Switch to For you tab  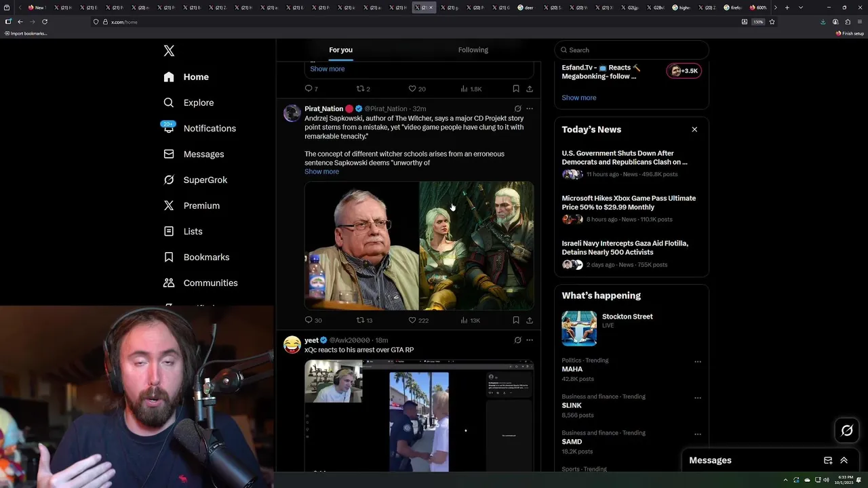tap(341, 50)
